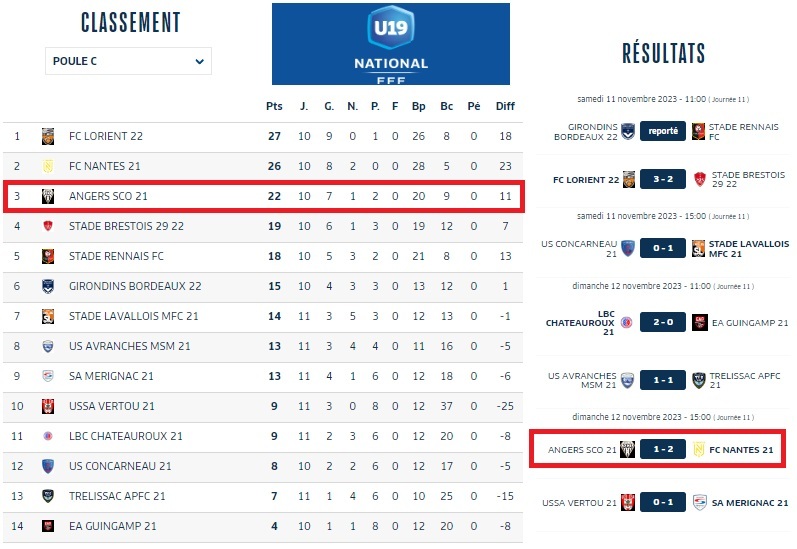
Task: Select the Diff column header
Action: coord(505,106)
